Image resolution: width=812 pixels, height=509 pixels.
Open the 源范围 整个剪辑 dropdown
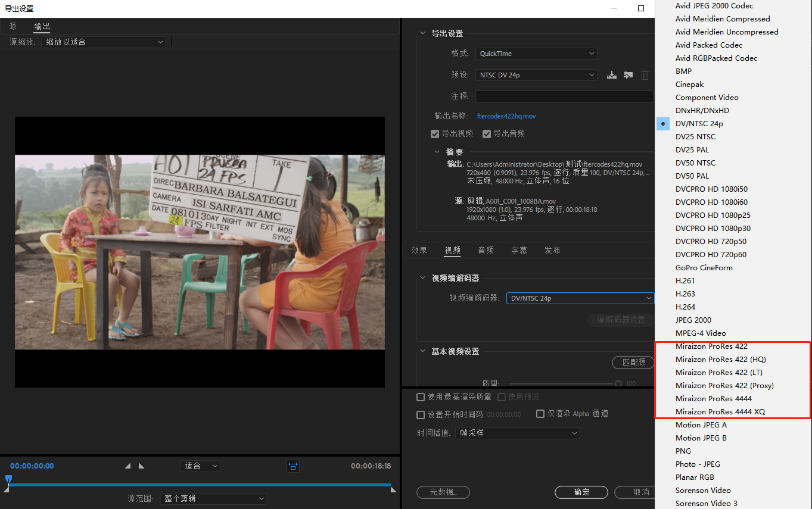(213, 498)
